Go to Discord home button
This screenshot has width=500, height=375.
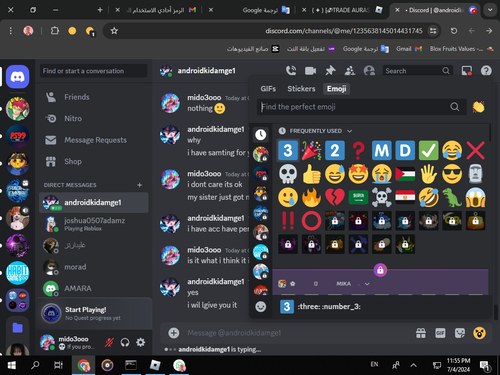(x=18, y=77)
